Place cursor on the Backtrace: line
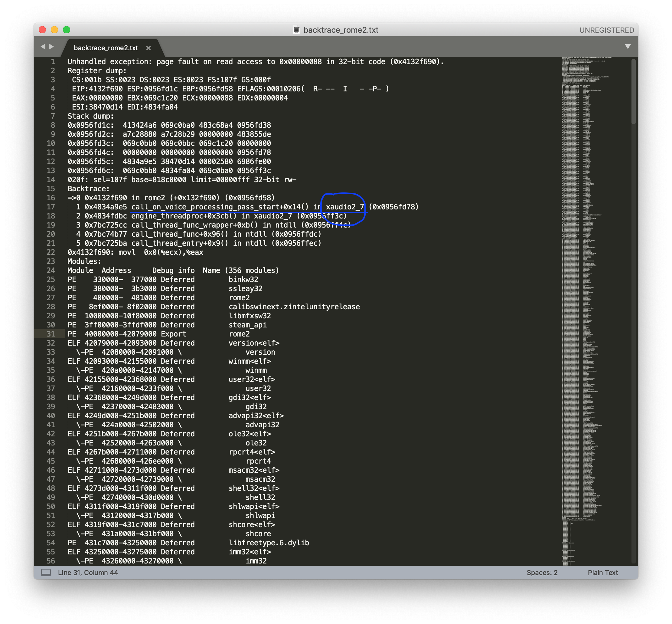Screen dimensions: 672x624 pos(88,189)
